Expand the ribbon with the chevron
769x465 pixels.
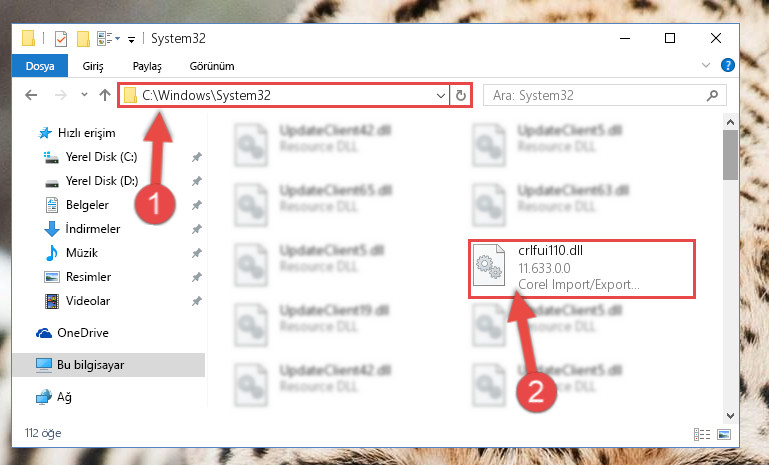pos(706,65)
